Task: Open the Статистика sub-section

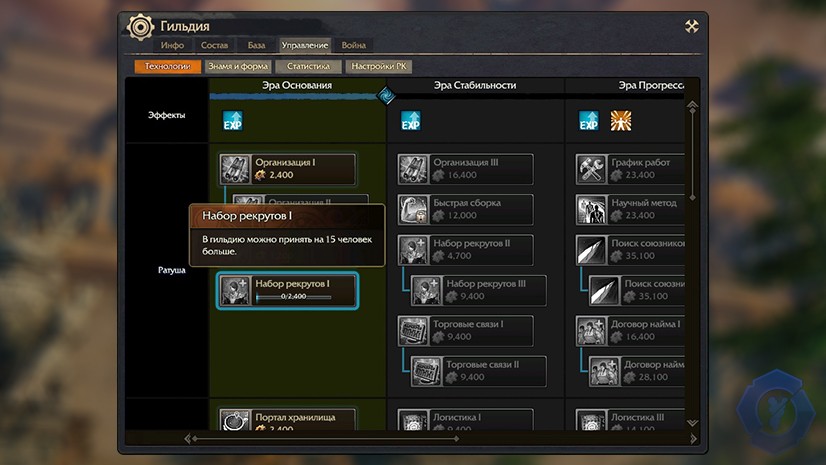Action: (308, 66)
